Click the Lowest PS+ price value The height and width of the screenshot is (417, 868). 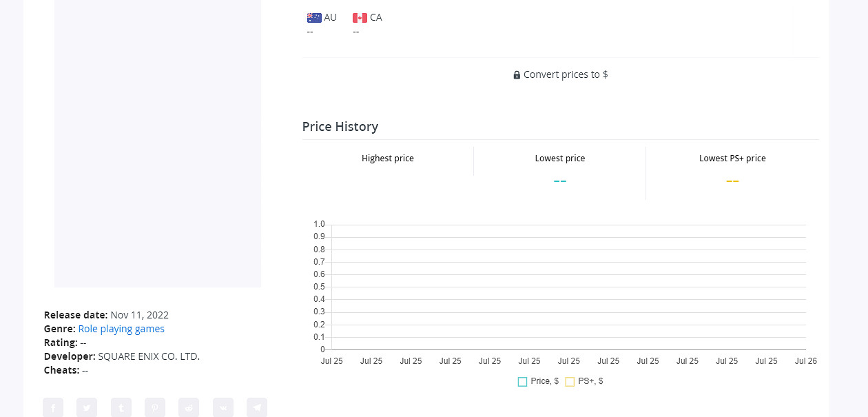tap(732, 181)
